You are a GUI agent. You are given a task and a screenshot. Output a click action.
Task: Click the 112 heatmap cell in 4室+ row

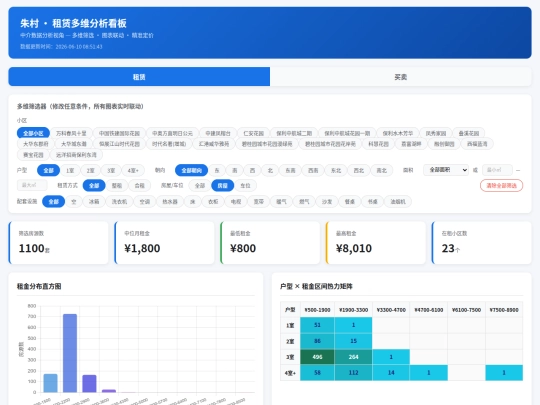pyautogui.click(x=353, y=373)
